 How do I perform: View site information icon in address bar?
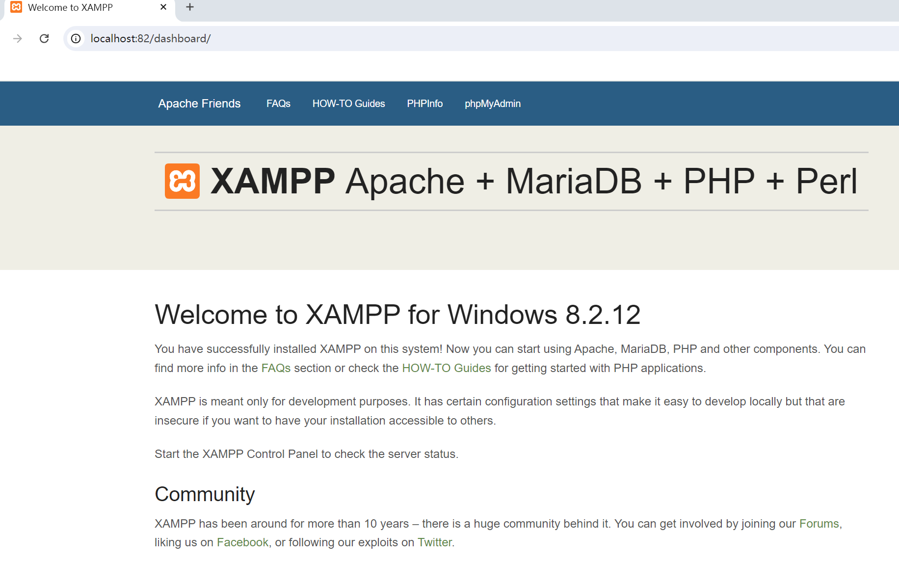point(76,38)
